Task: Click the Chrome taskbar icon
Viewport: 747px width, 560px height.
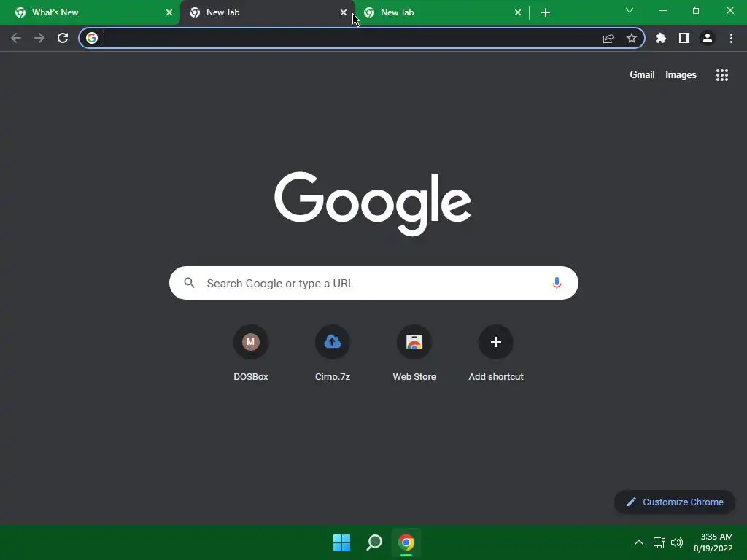Action: click(406, 542)
